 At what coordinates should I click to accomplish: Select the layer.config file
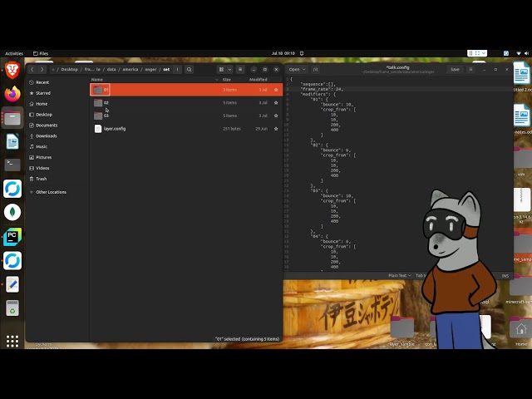(x=186, y=129)
